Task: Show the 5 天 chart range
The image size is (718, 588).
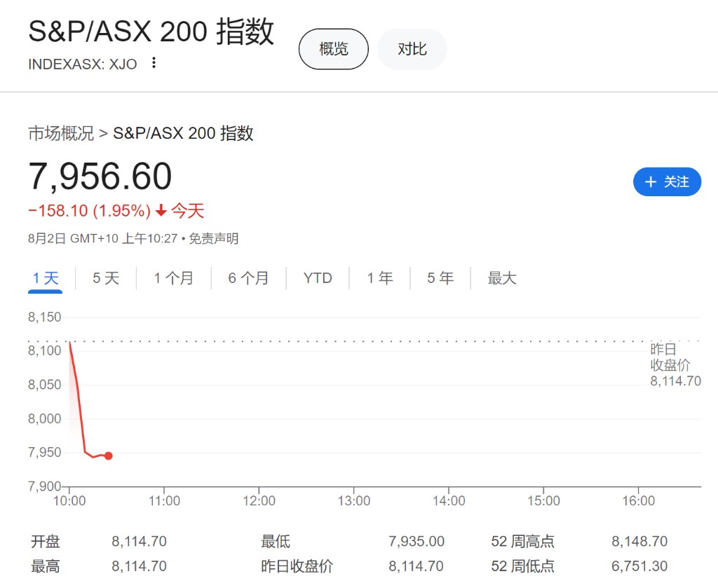Action: (106, 278)
